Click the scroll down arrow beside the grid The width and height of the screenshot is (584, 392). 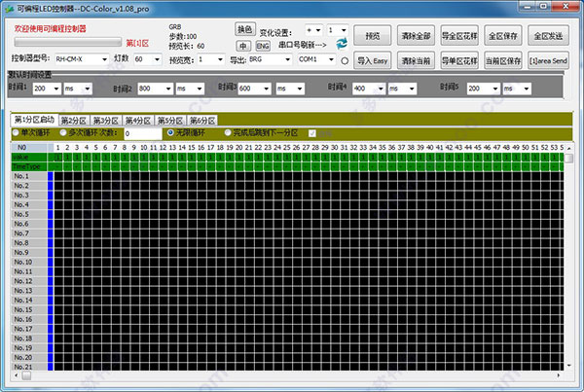[568, 366]
